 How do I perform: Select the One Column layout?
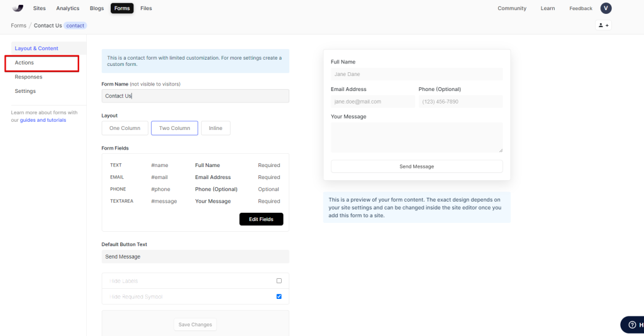(x=125, y=128)
